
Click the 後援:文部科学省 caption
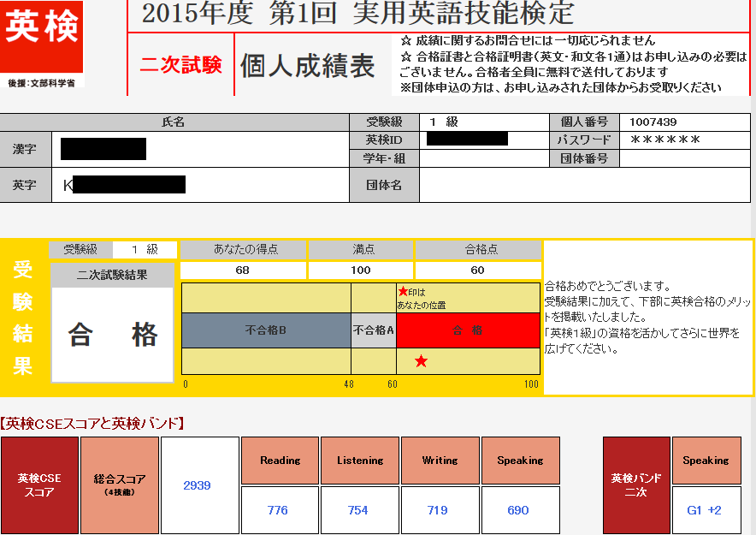(41, 83)
